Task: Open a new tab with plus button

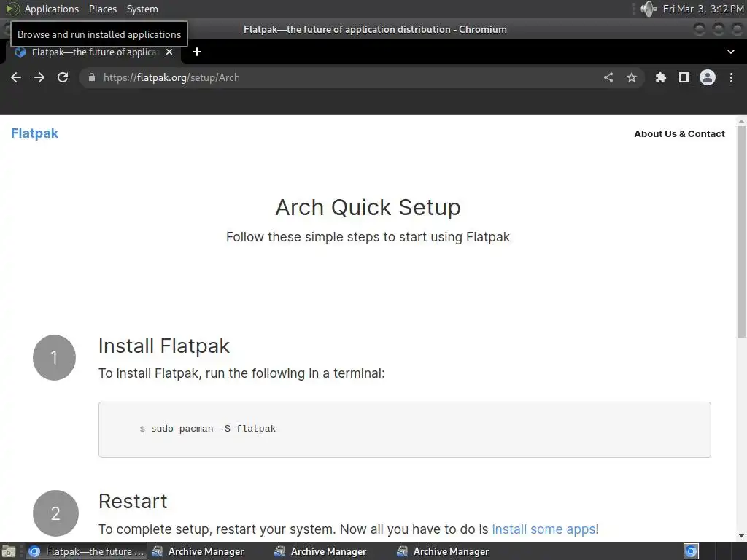Action: [197, 52]
